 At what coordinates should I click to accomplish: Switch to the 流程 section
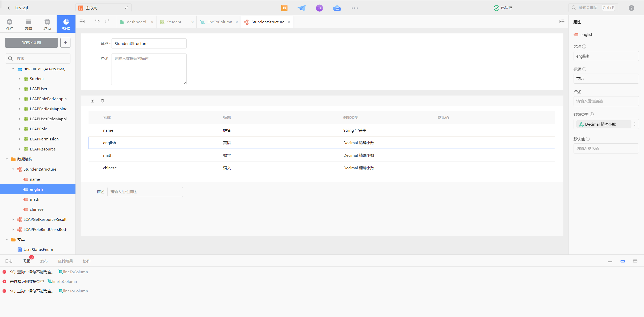[9, 24]
